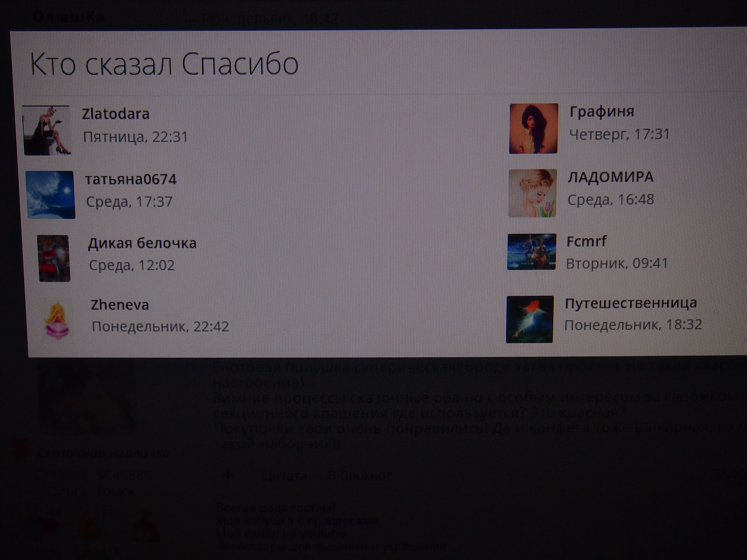Open the Мой канал на youtube link

click(280, 533)
